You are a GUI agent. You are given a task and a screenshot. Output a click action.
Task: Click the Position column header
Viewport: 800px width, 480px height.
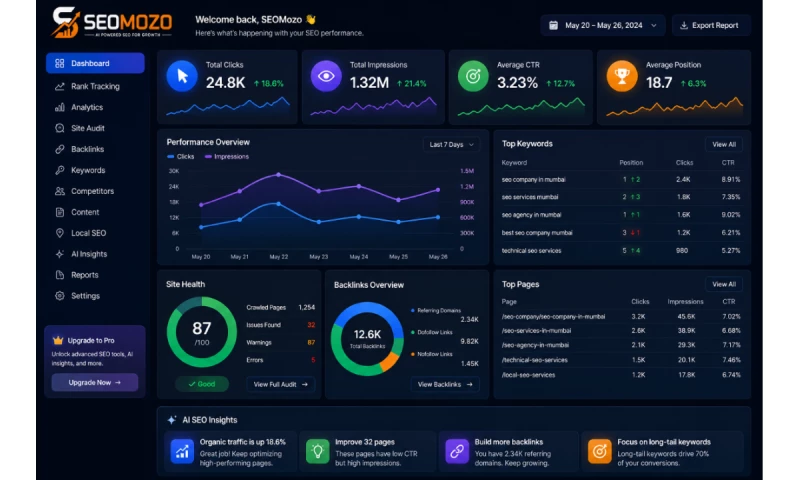(x=631, y=163)
